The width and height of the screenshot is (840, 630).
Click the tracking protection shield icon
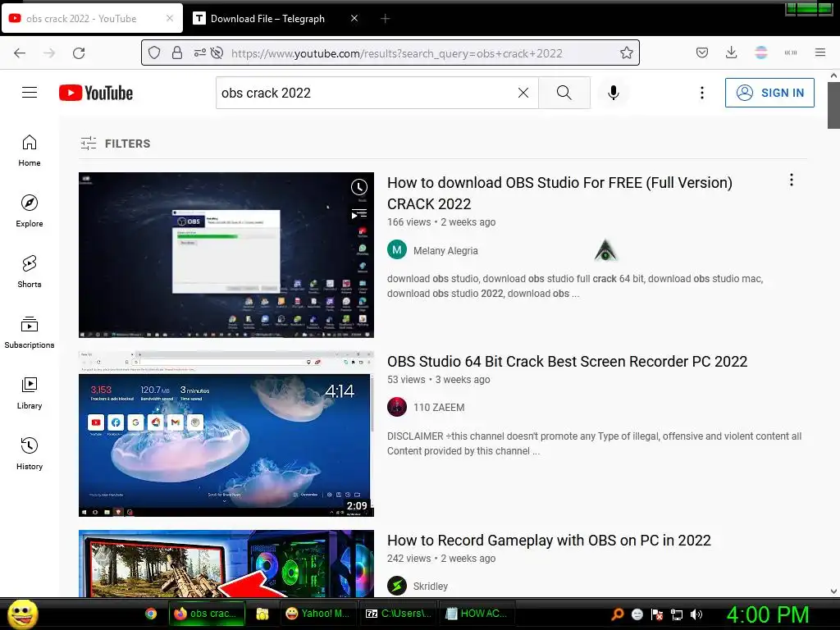coord(154,52)
